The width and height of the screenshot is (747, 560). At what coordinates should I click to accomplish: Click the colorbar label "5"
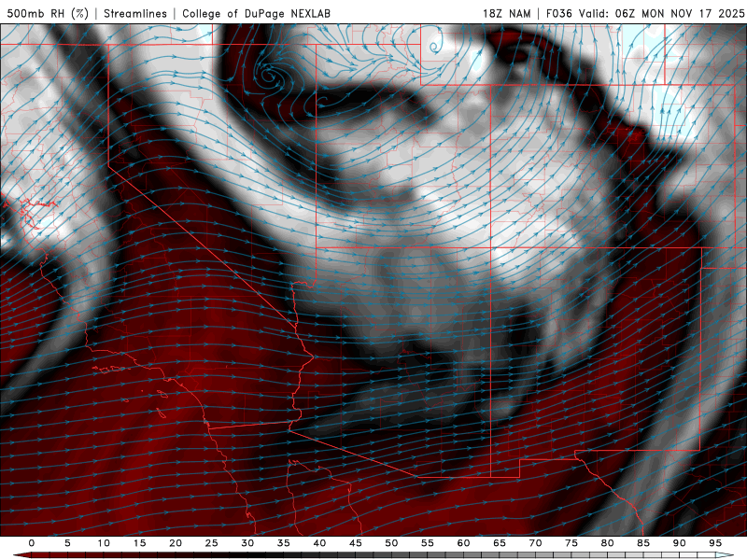(67, 543)
